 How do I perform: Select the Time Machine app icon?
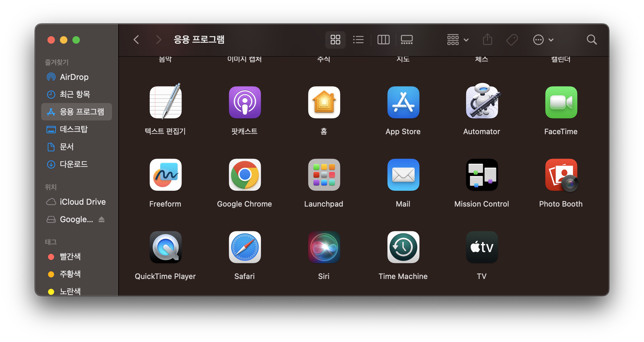pos(403,247)
